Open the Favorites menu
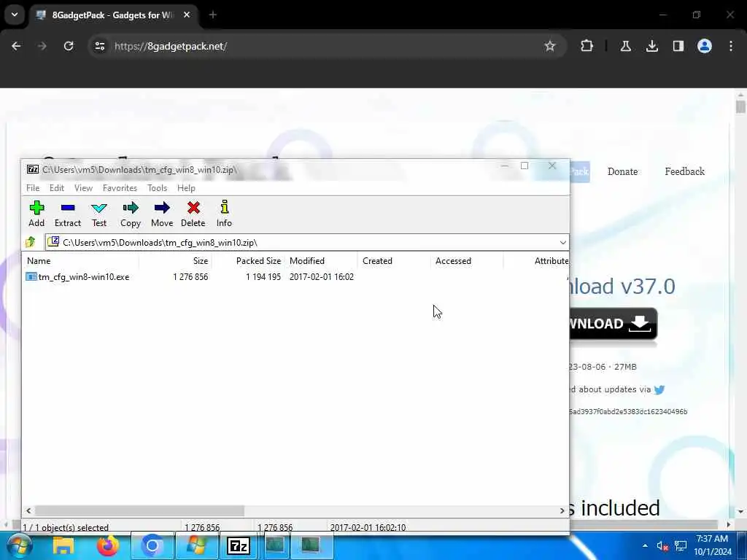The width and height of the screenshot is (747, 560). (x=120, y=188)
